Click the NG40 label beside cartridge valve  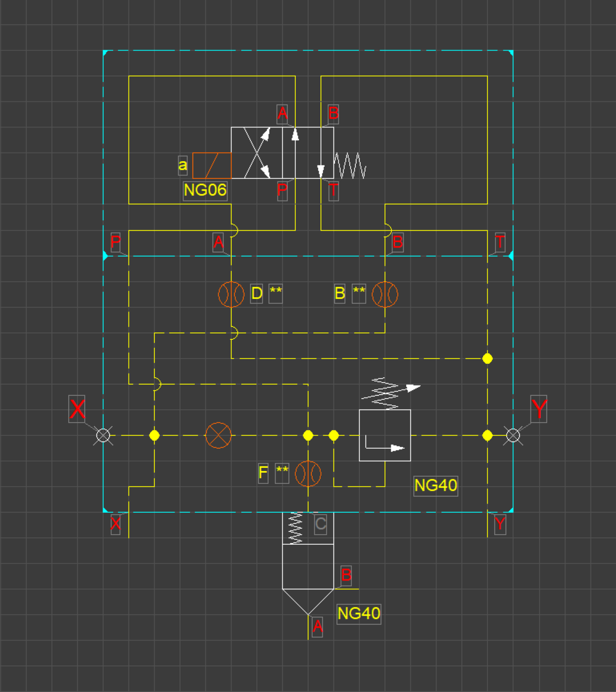tap(359, 614)
